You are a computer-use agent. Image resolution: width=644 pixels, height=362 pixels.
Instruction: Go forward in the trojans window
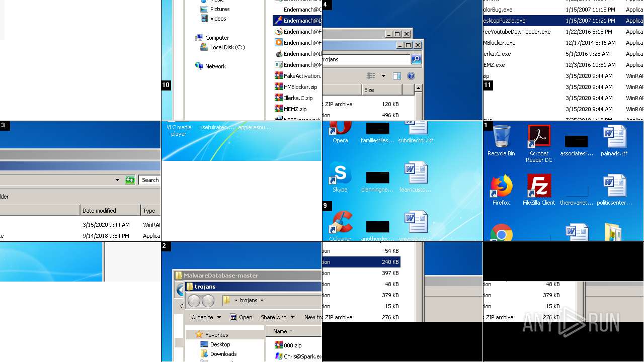tap(208, 301)
